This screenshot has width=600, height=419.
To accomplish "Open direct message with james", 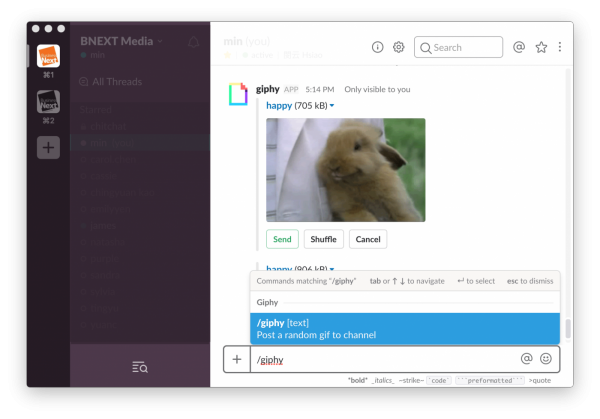I will pos(103,225).
